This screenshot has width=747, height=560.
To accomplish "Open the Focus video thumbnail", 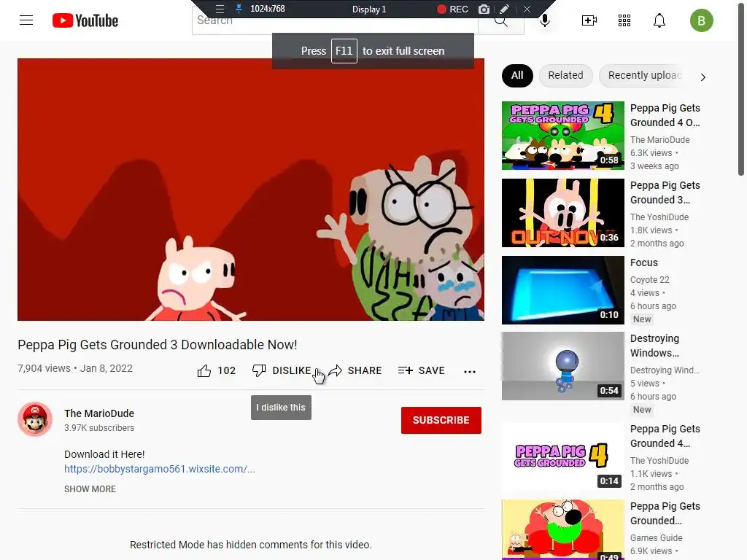I will coord(562,289).
